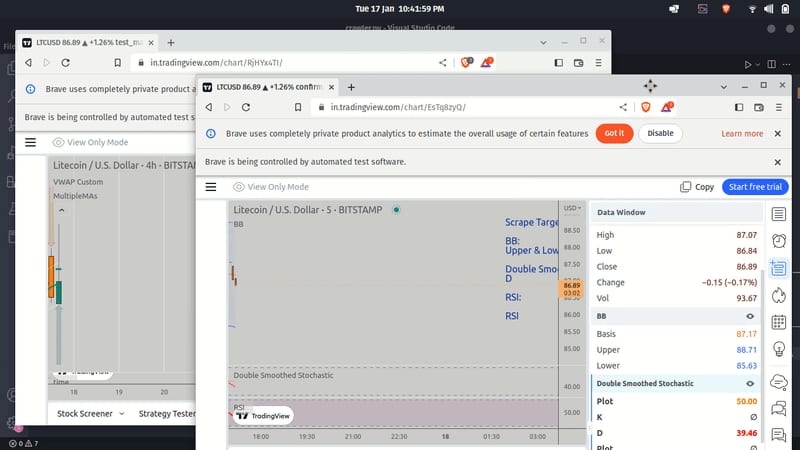
Task: Open the Ideas lightbulb icon in right sidebar
Action: (x=779, y=349)
